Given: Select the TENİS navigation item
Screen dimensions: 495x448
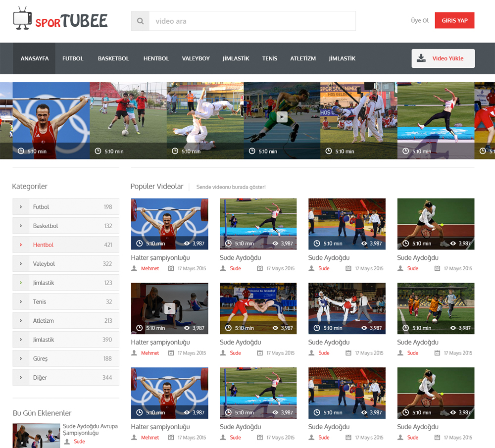Looking at the screenshot, I should click(270, 58).
